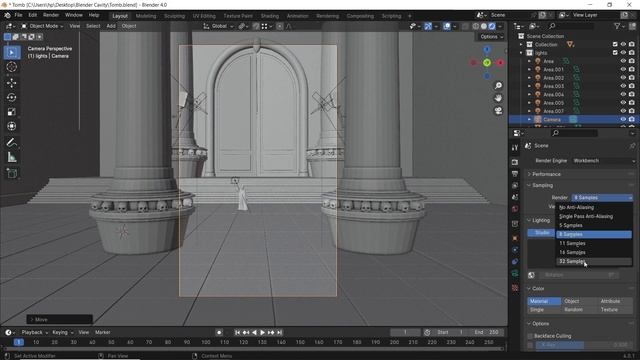
Task: Click the world lighting globe icon
Action: [x=531, y=275]
